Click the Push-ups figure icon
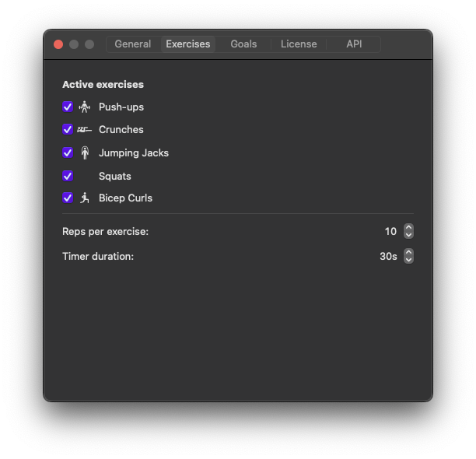Image resolution: width=476 pixels, height=459 pixels. coord(85,107)
